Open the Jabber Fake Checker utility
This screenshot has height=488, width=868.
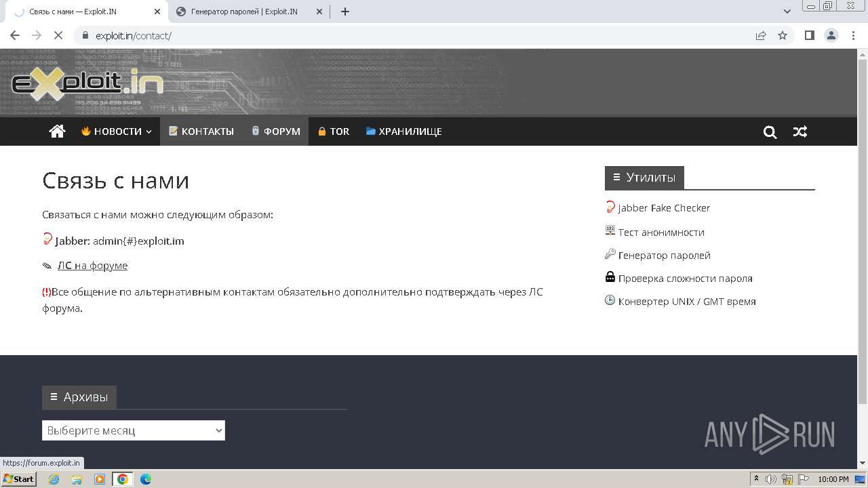pos(664,208)
